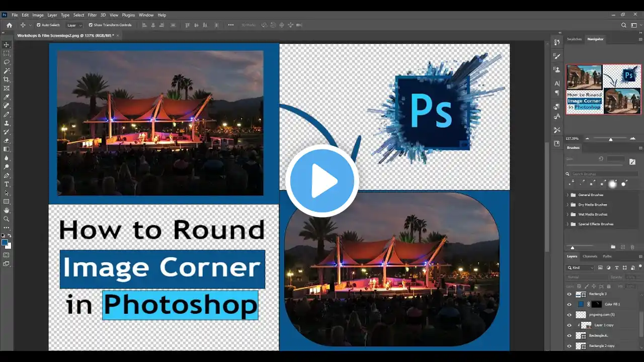Open the Search icon at top right
The height and width of the screenshot is (362, 644).
click(624, 25)
